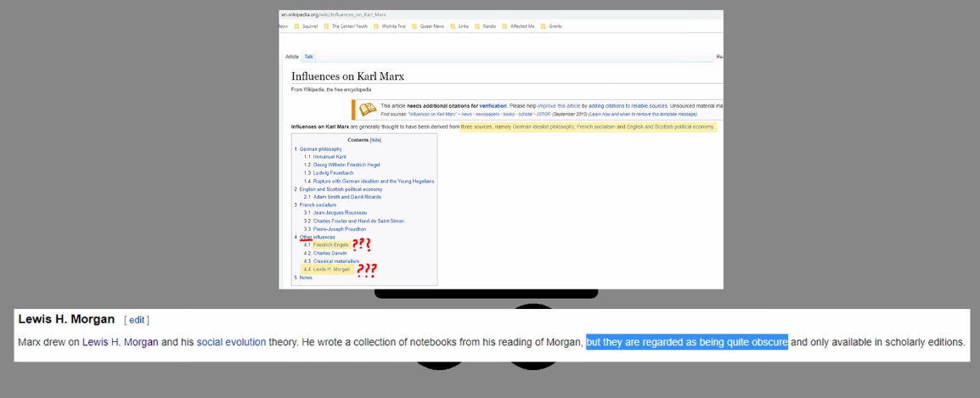980x398 pixels.
Task: Click the citation-needed book icon
Action: (x=368, y=109)
